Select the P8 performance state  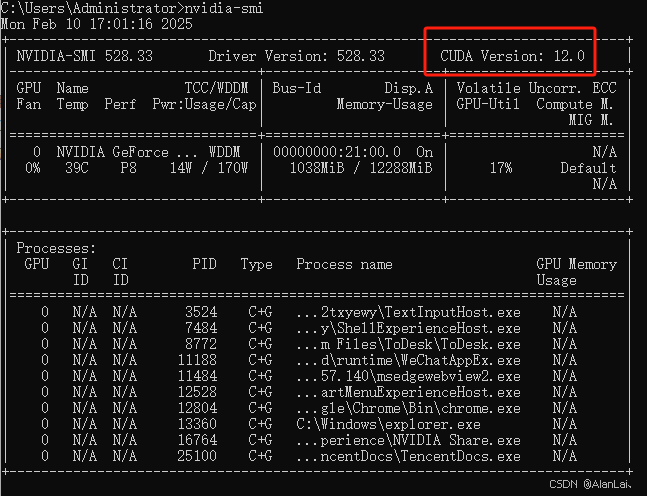(128, 168)
